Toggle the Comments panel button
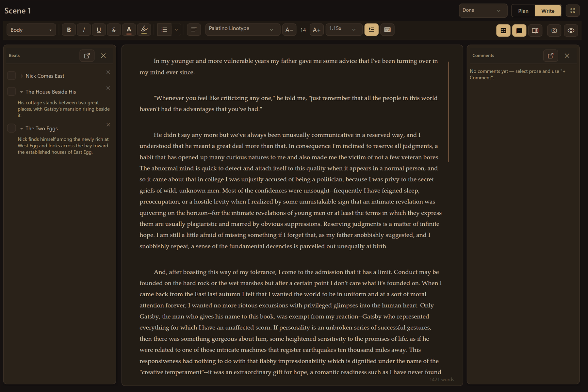The image size is (588, 392). [519, 30]
